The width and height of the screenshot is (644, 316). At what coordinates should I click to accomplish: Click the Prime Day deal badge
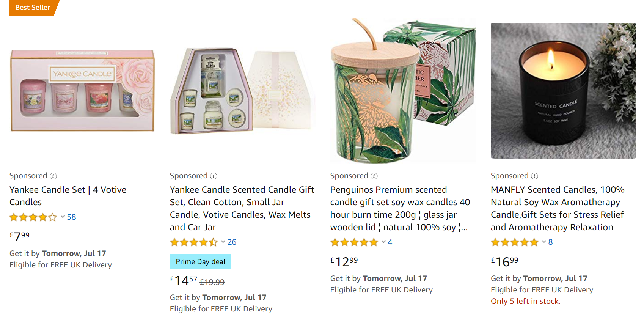(201, 262)
